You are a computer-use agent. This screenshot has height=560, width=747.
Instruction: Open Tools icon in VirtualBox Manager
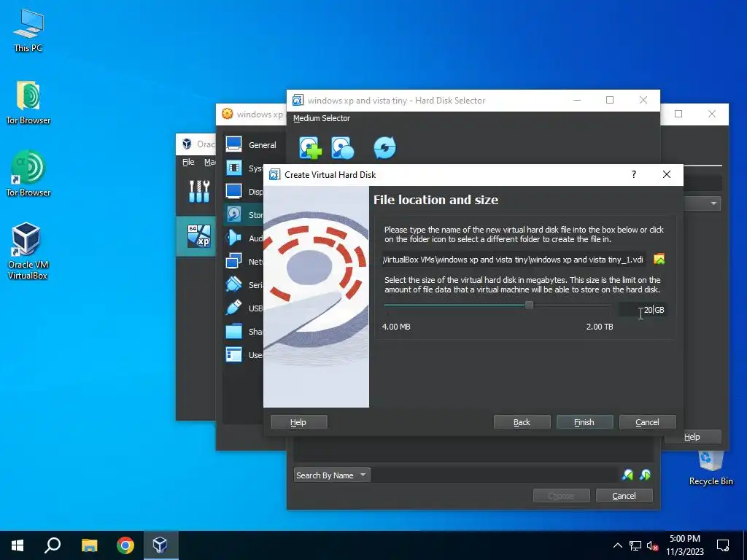click(199, 192)
